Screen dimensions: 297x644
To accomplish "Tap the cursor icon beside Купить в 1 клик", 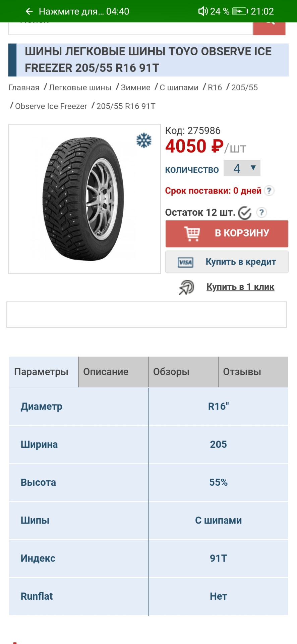I will (x=186, y=287).
